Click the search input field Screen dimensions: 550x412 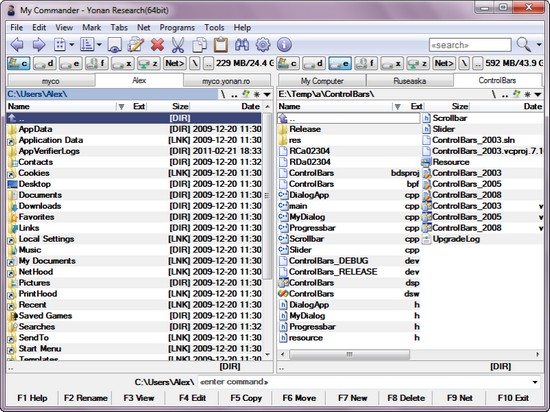(x=470, y=45)
